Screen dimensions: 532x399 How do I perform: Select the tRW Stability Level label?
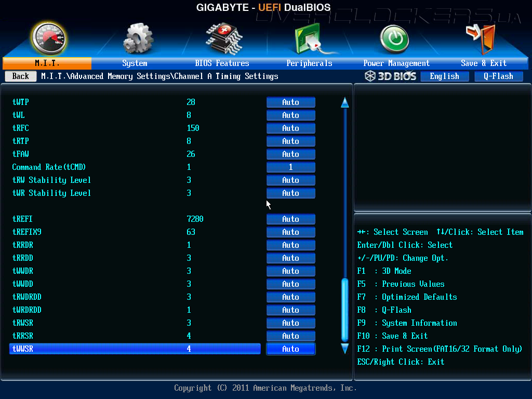[x=51, y=180]
